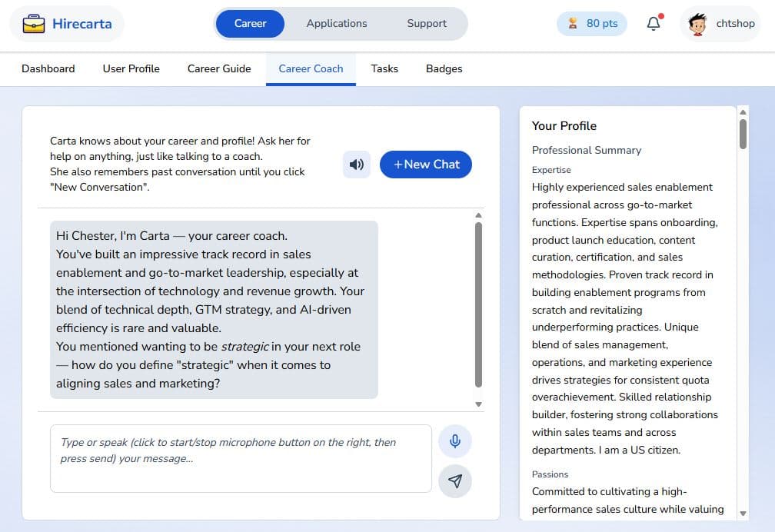Open the User Profile tab

131,68
